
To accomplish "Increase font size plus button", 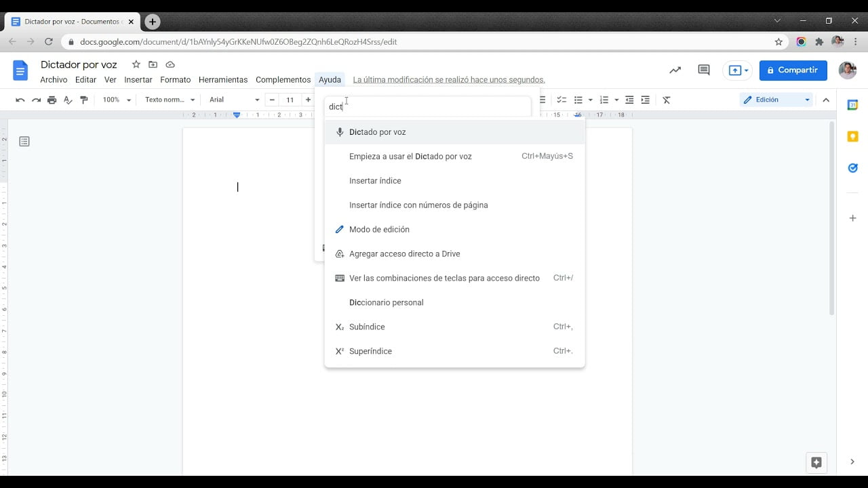I will pos(308,100).
